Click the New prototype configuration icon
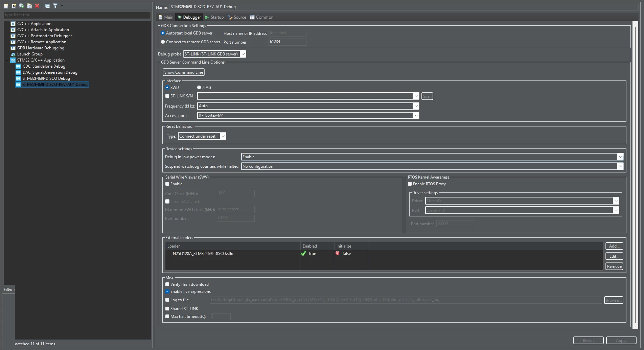 pyautogui.click(x=14, y=6)
